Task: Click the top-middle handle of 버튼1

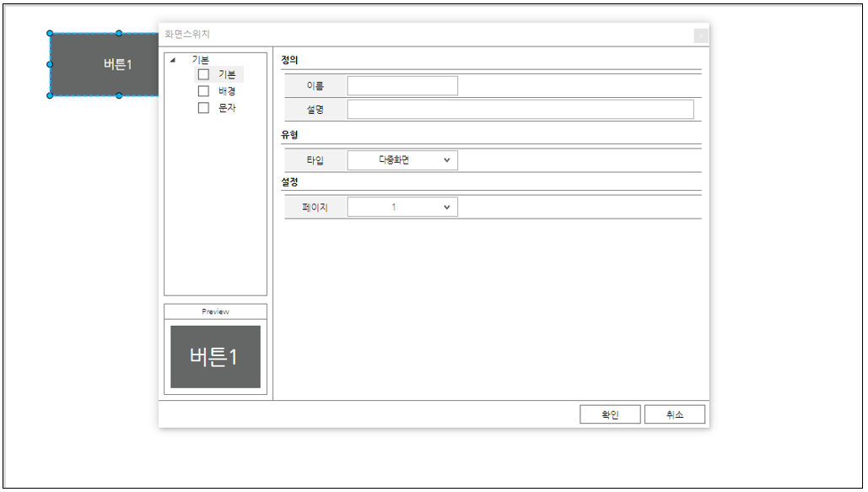Action: point(119,33)
